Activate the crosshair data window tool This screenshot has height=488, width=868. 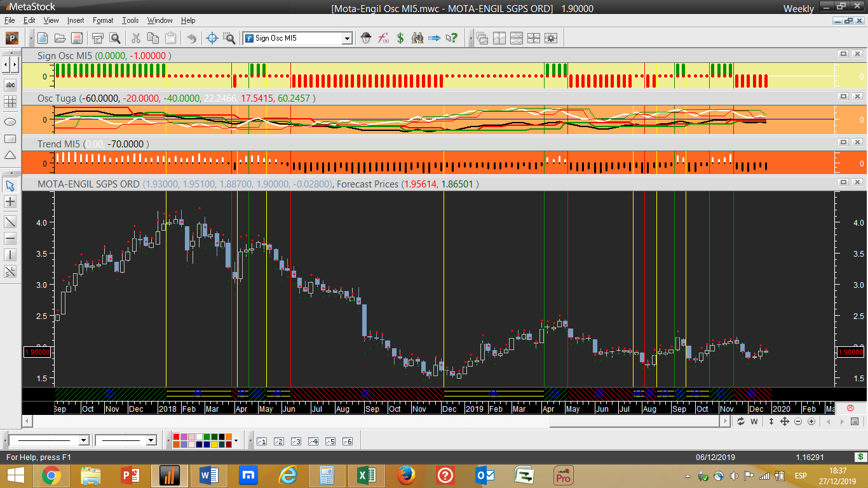(x=213, y=38)
